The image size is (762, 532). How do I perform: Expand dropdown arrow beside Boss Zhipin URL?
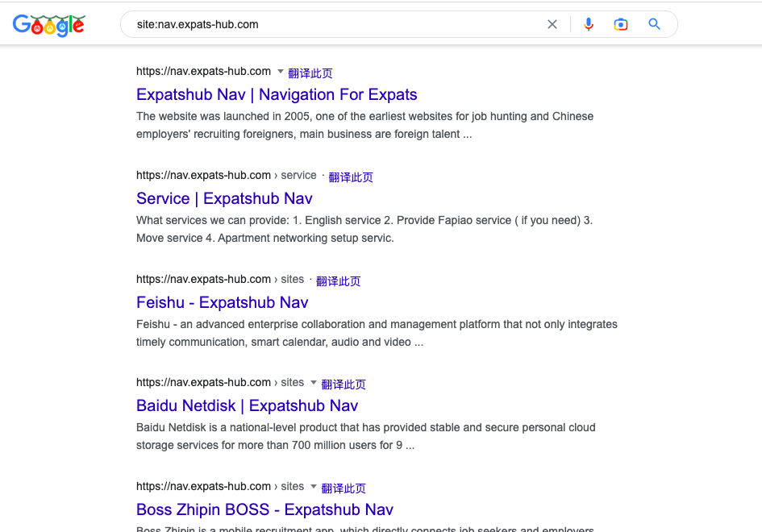click(x=314, y=486)
